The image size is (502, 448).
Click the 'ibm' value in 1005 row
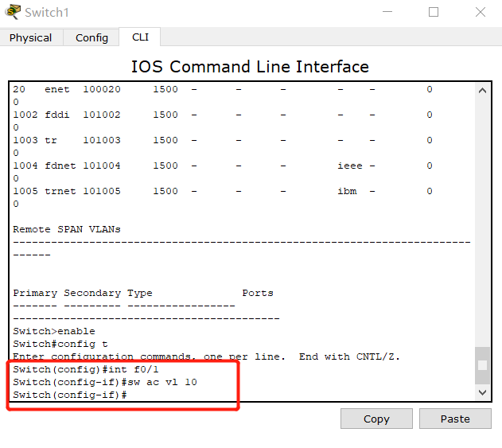(x=347, y=191)
